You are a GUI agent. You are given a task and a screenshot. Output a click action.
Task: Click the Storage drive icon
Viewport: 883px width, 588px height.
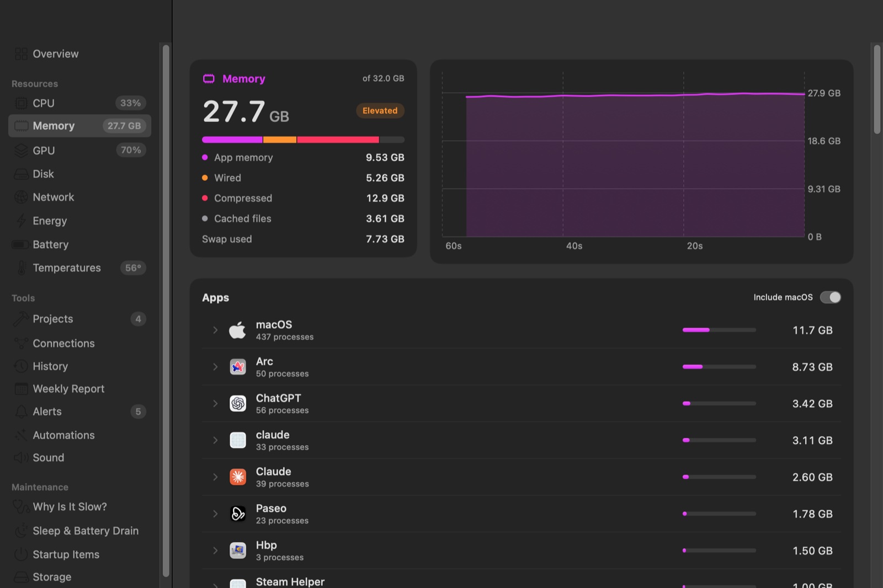point(21,578)
